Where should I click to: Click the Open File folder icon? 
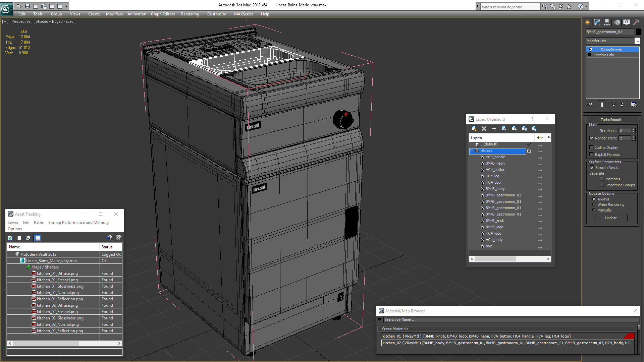coord(19,6)
